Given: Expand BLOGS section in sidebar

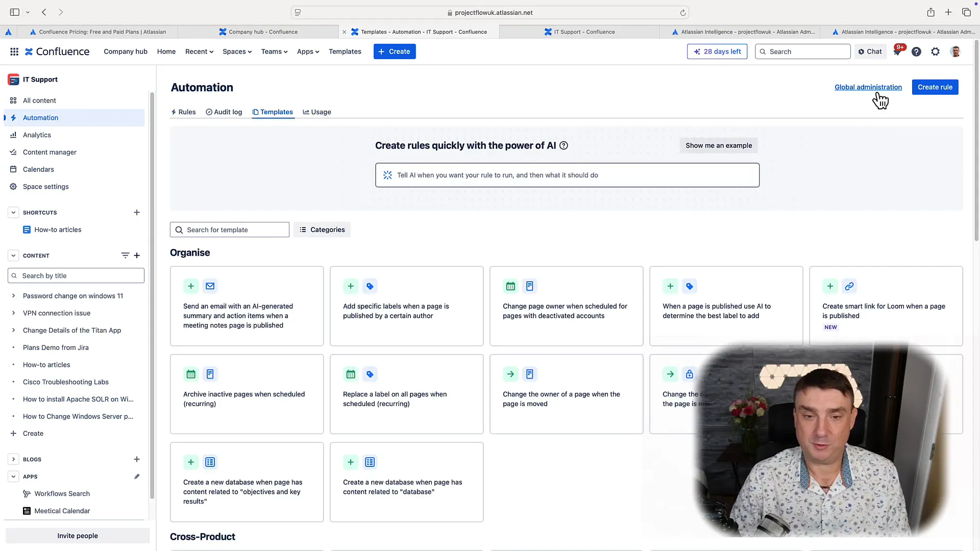Looking at the screenshot, I should click(13, 459).
